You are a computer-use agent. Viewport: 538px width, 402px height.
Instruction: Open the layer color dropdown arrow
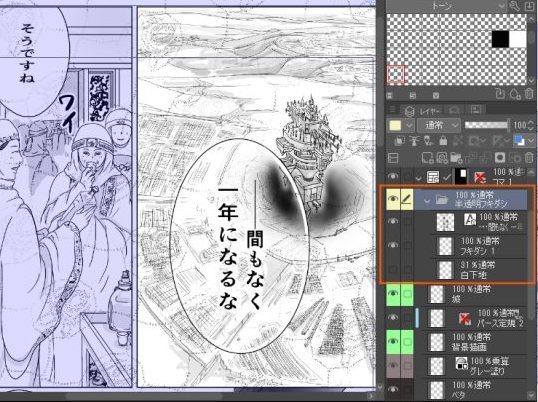[x=530, y=141]
